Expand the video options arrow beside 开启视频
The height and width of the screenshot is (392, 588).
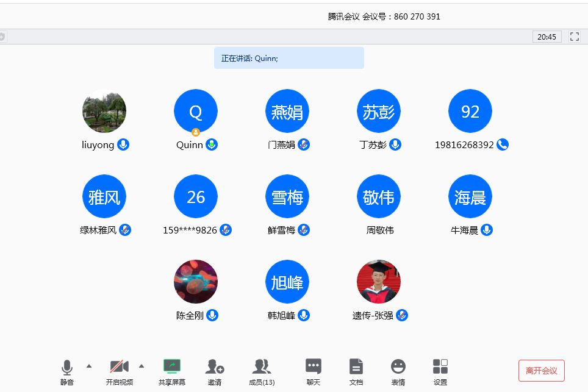click(x=142, y=366)
